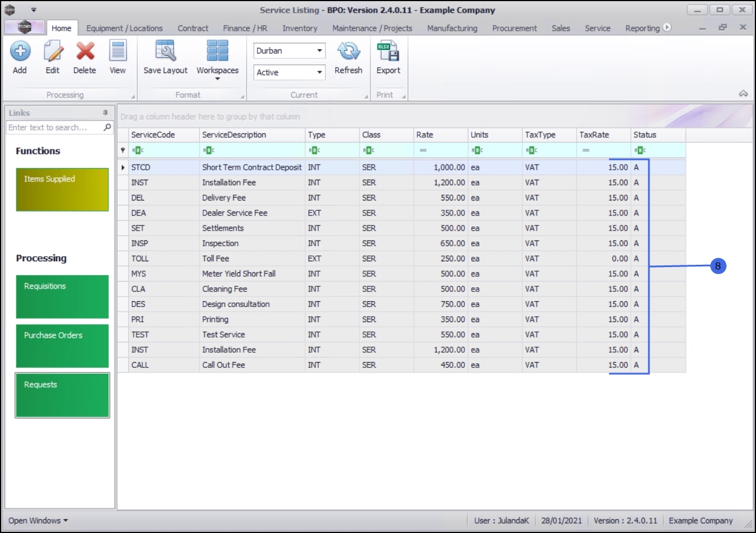Open the Procurement ribbon tab

pyautogui.click(x=514, y=28)
